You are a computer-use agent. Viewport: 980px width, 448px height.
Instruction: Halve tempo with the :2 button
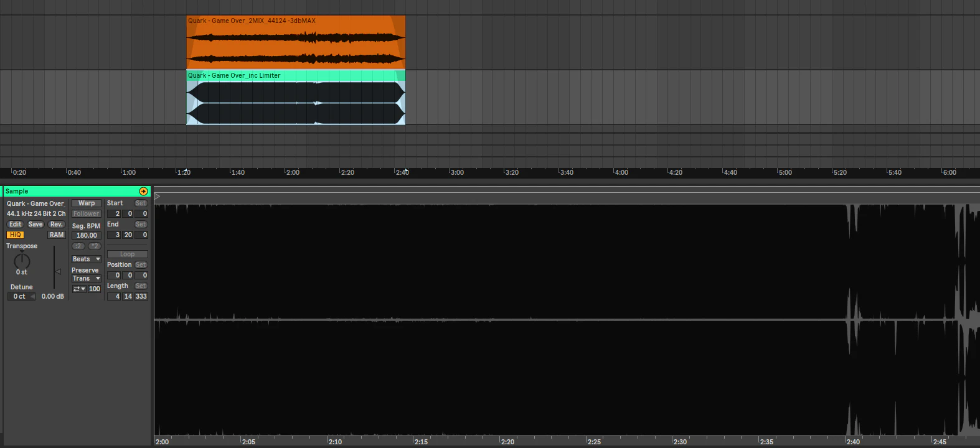click(x=78, y=246)
